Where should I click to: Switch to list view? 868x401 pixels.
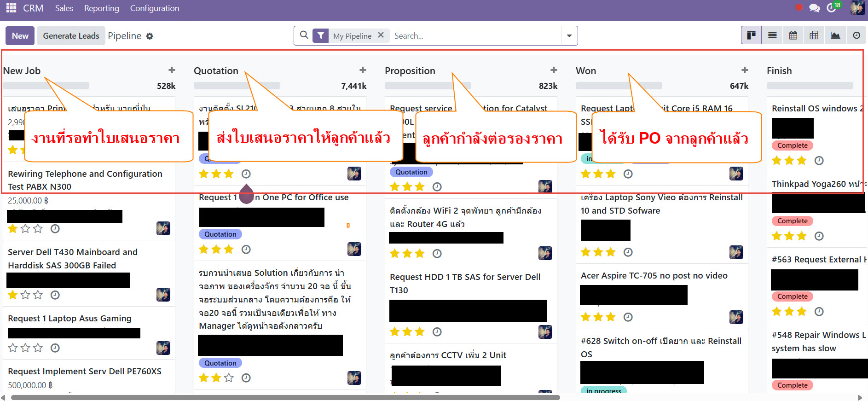tap(772, 35)
